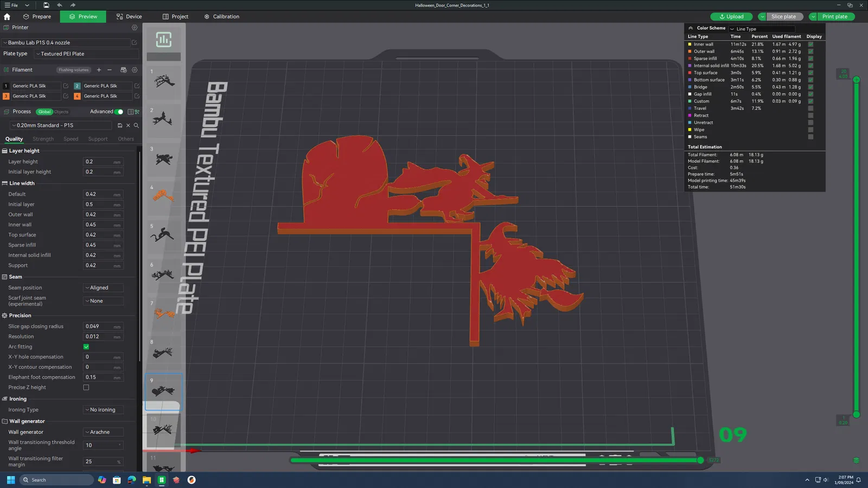The width and height of the screenshot is (868, 488).
Task: Open the Color Scheme Line Type dropdown
Action: 762,29
